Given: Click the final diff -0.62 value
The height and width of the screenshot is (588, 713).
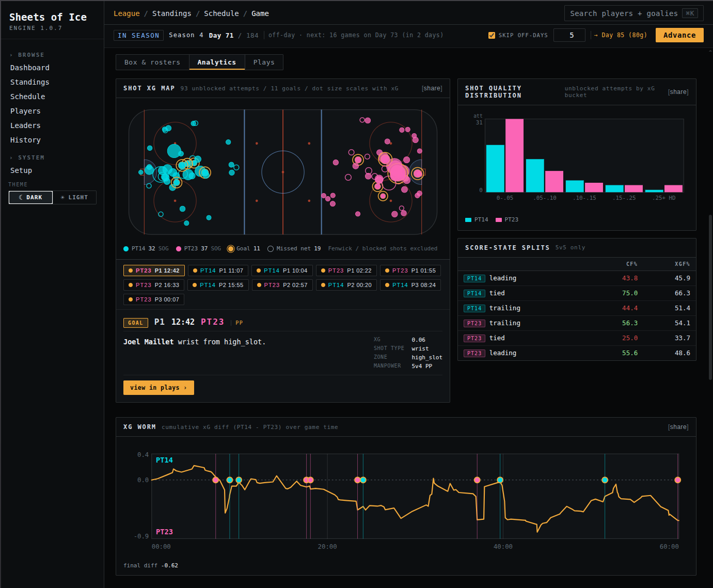Looking at the screenshot, I should tap(170, 566).
